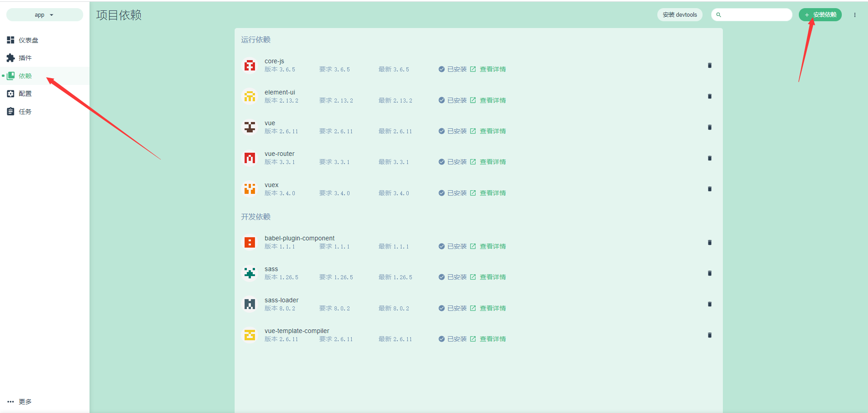Focus the dependency search input field
Viewport: 868px width, 413px height.
[x=756, y=15]
